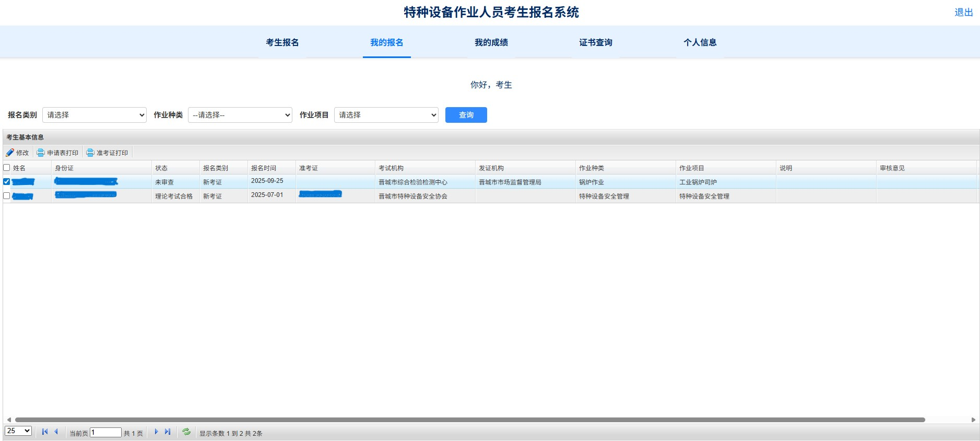
Task: Open the 报名类别 dropdown
Action: pyautogui.click(x=94, y=115)
